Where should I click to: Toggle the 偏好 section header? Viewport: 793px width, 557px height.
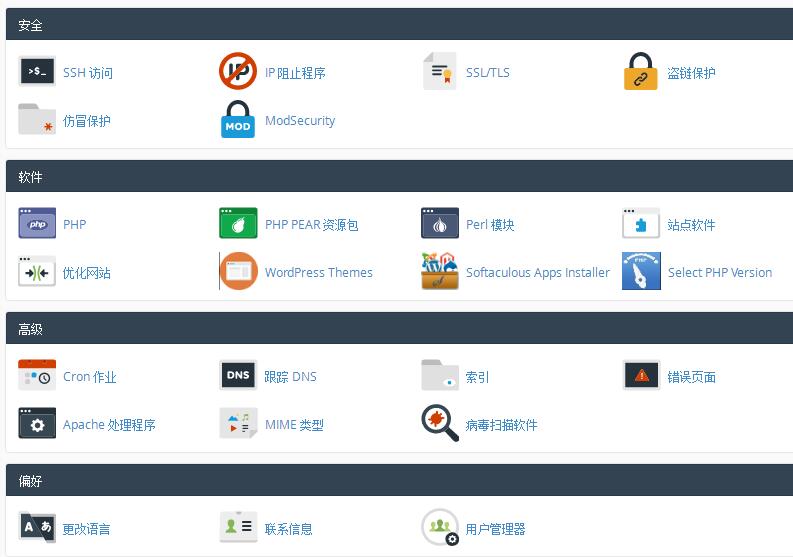click(x=400, y=481)
